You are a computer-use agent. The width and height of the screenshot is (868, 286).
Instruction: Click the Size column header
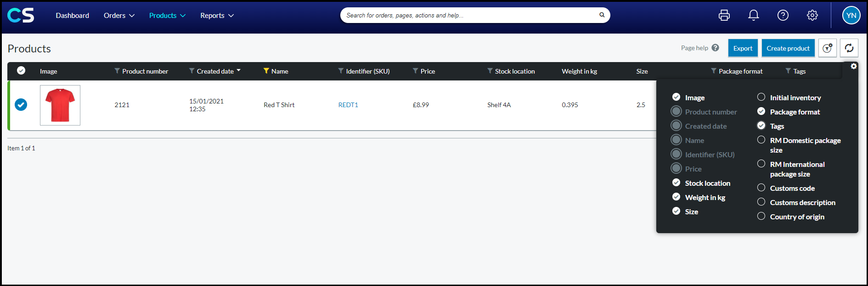pyautogui.click(x=642, y=71)
